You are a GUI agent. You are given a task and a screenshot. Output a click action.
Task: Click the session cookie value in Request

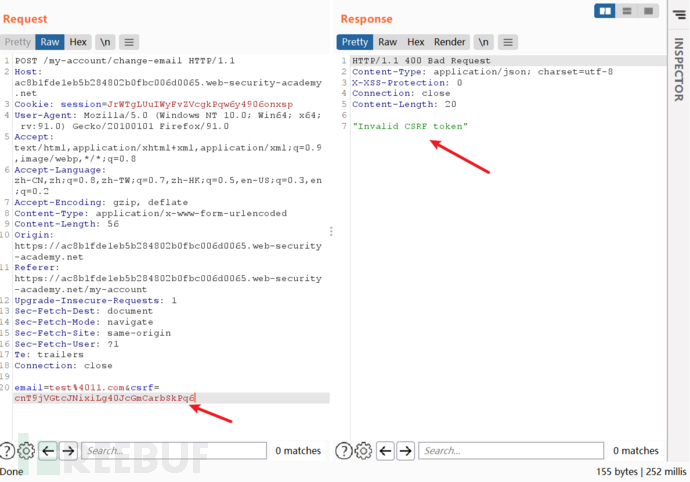(200, 104)
